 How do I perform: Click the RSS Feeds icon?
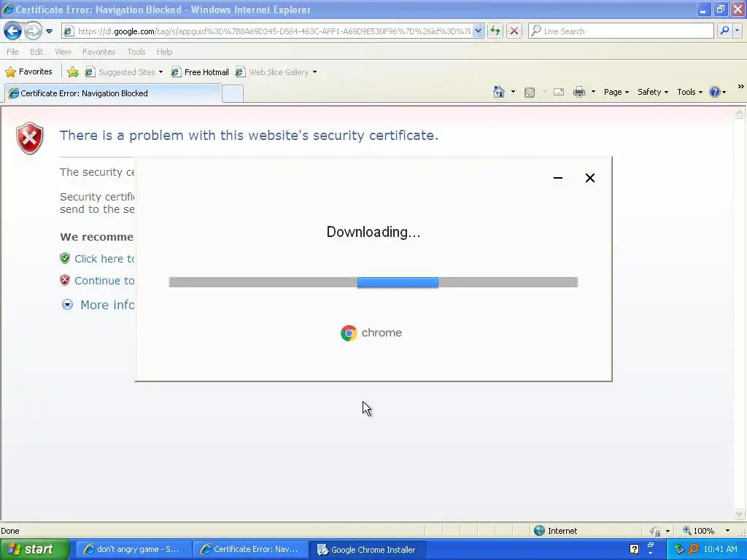point(530,93)
